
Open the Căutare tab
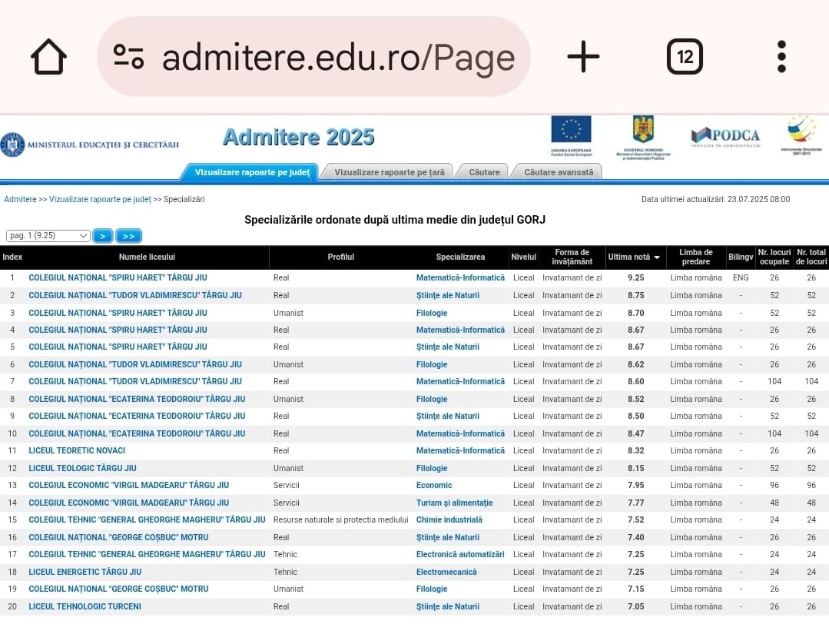click(x=484, y=172)
